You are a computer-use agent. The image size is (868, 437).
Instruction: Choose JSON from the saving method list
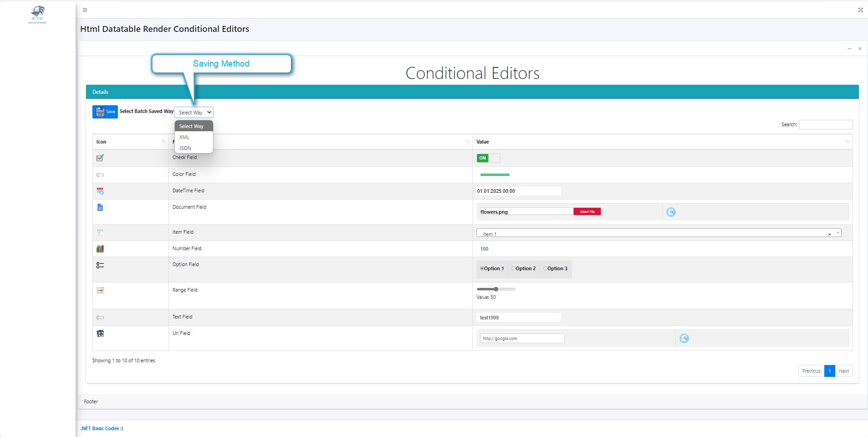coord(194,148)
